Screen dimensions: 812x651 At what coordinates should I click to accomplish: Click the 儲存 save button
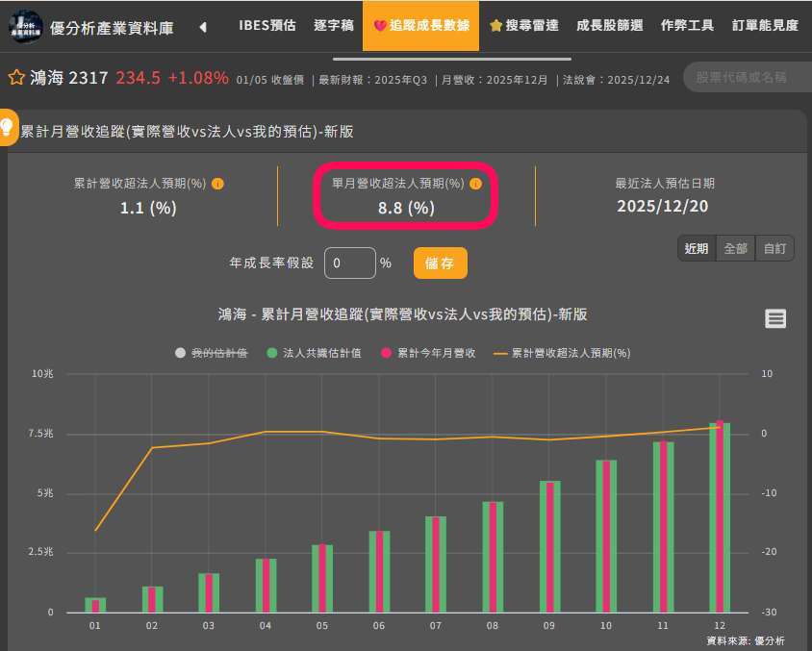point(440,263)
